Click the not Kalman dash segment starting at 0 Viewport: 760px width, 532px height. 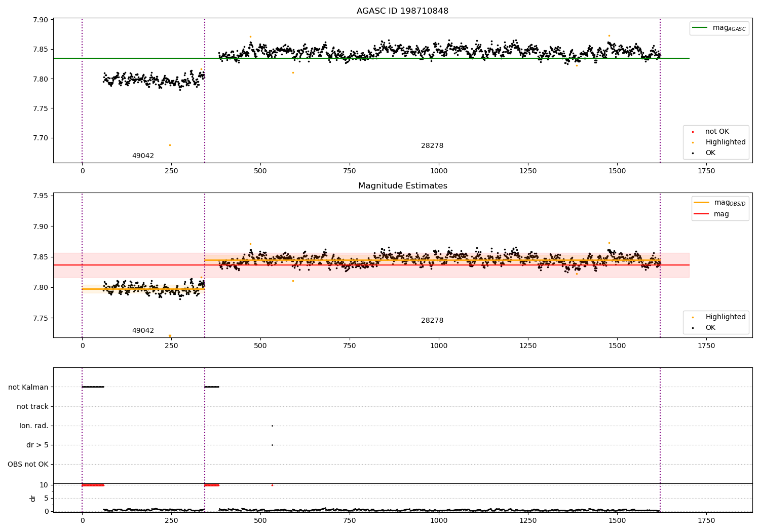(x=93, y=387)
